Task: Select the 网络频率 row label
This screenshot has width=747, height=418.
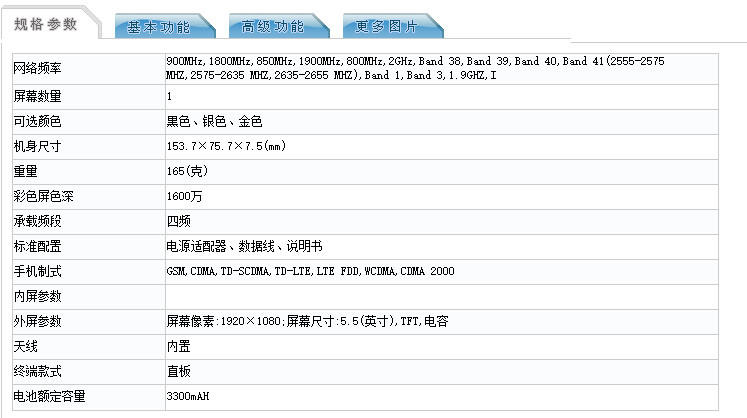Action: pos(38,69)
